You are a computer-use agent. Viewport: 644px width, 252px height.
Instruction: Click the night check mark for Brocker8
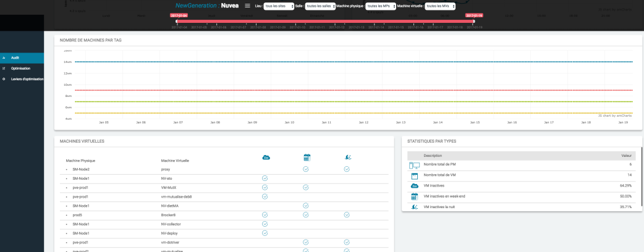[347, 215]
